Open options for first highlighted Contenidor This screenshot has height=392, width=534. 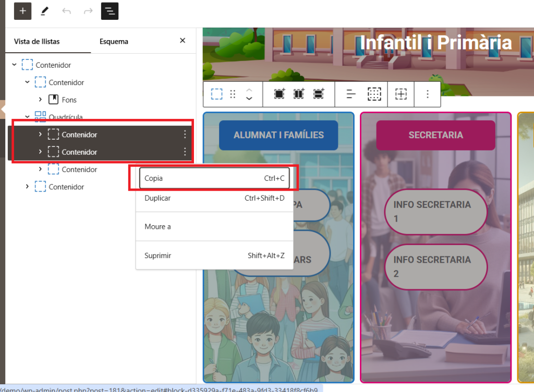[x=185, y=134]
